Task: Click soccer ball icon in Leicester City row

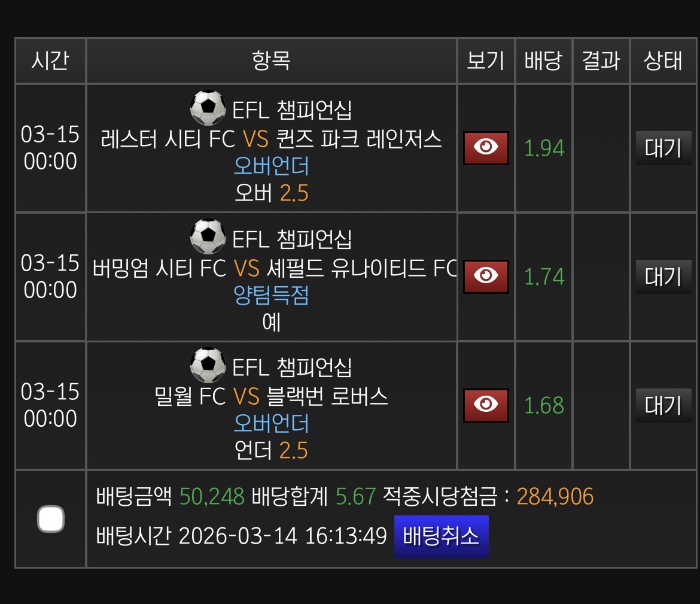Action: coord(208,108)
